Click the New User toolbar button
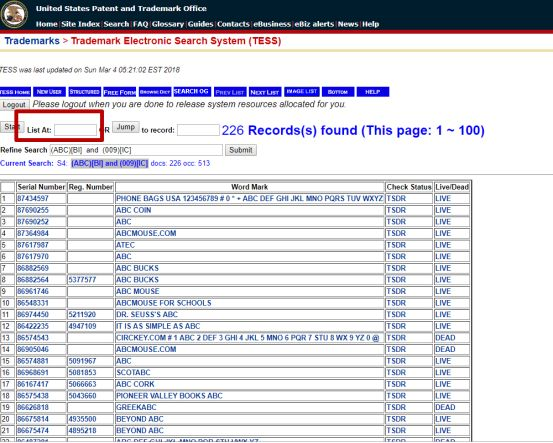553x443 pixels. coord(49,92)
